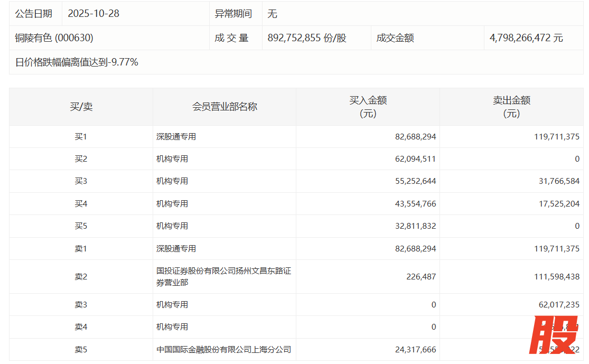Click the 成交金额 value 4,798,266,472 元
The image size is (589, 364).
[x=526, y=38]
